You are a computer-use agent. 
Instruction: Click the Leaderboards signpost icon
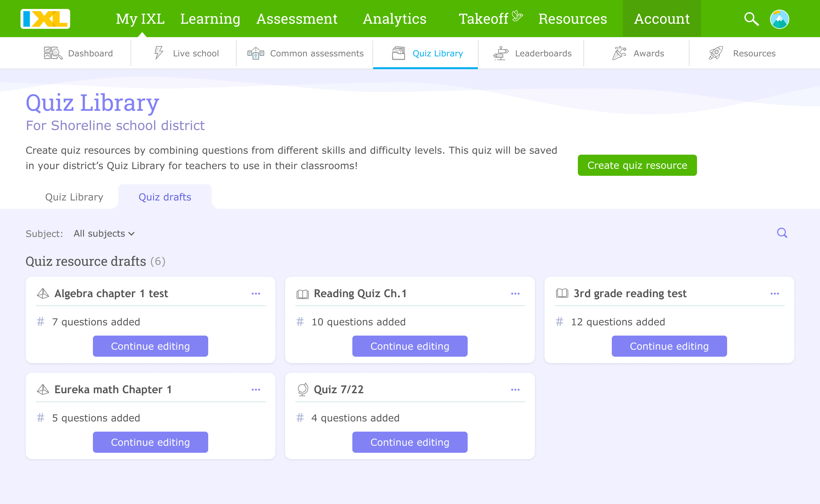point(501,53)
